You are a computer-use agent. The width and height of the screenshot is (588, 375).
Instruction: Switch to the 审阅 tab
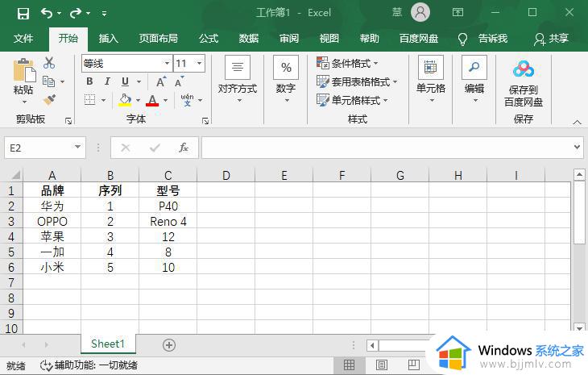click(288, 39)
